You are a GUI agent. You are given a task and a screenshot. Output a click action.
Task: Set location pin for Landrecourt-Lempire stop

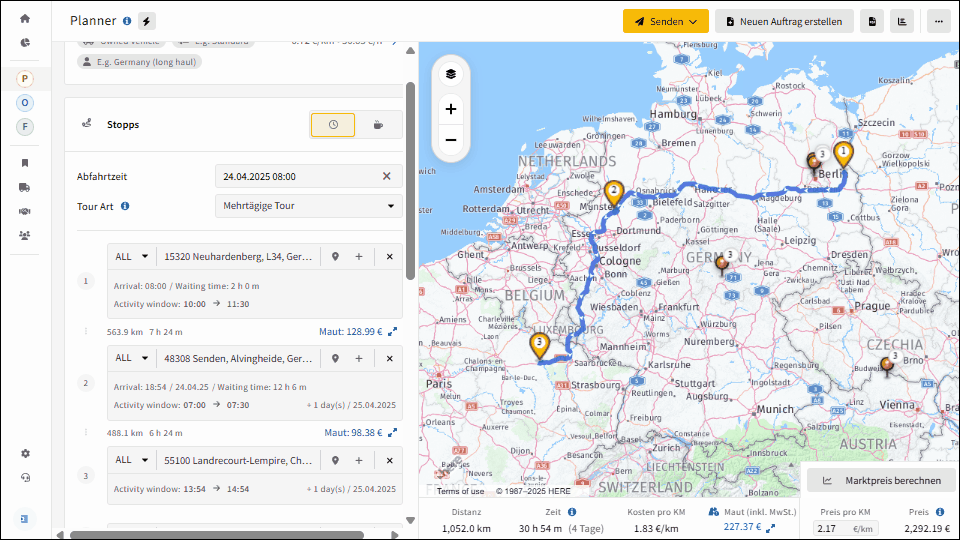(x=335, y=460)
